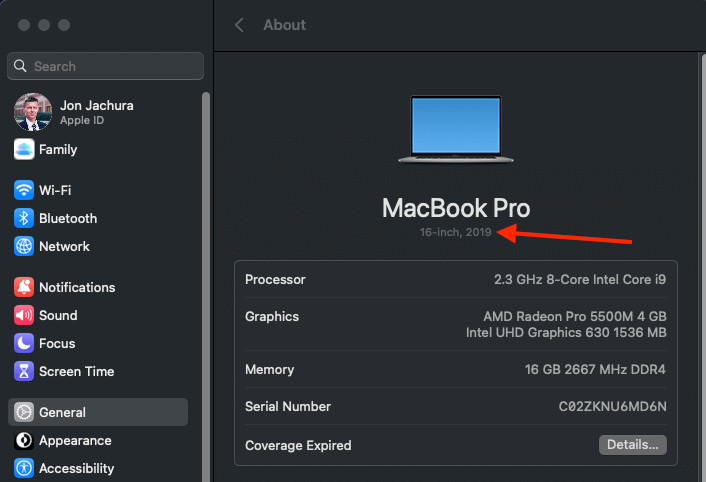
Task: Click inside the Search field
Action: pos(110,66)
